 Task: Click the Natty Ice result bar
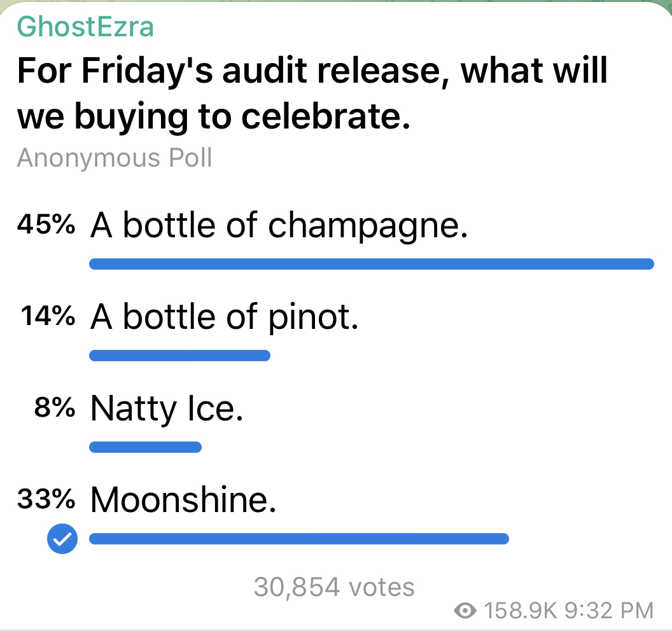[x=145, y=447]
